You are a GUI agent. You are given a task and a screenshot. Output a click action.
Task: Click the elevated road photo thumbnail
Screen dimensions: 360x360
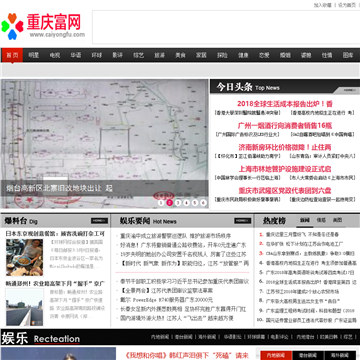[x=24, y=307]
